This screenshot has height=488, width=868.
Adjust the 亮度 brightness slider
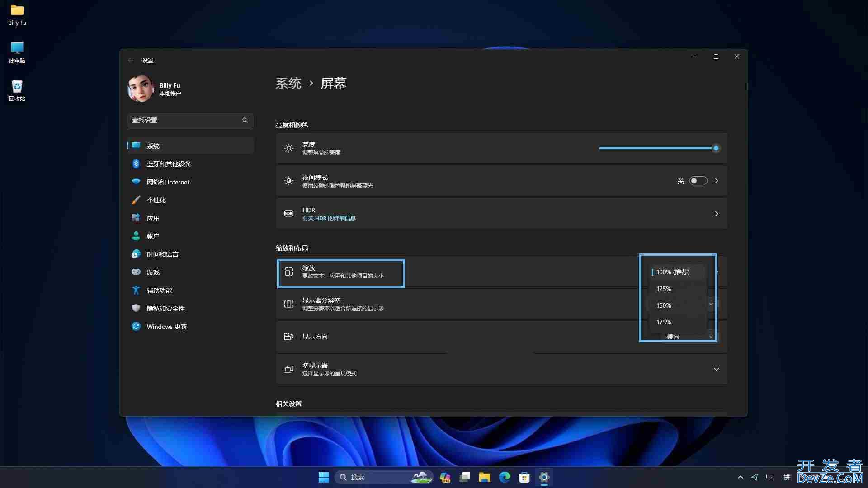click(x=659, y=148)
